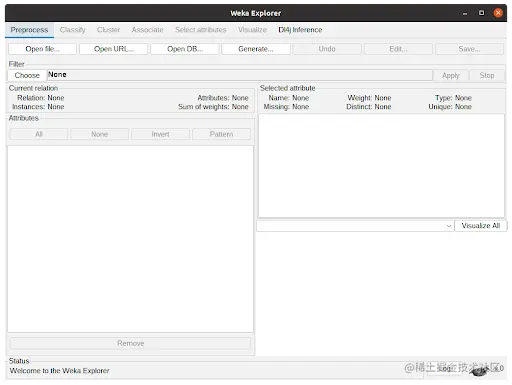512x385 pixels.
Task: Remove the selected attributes
Action: 130,343
